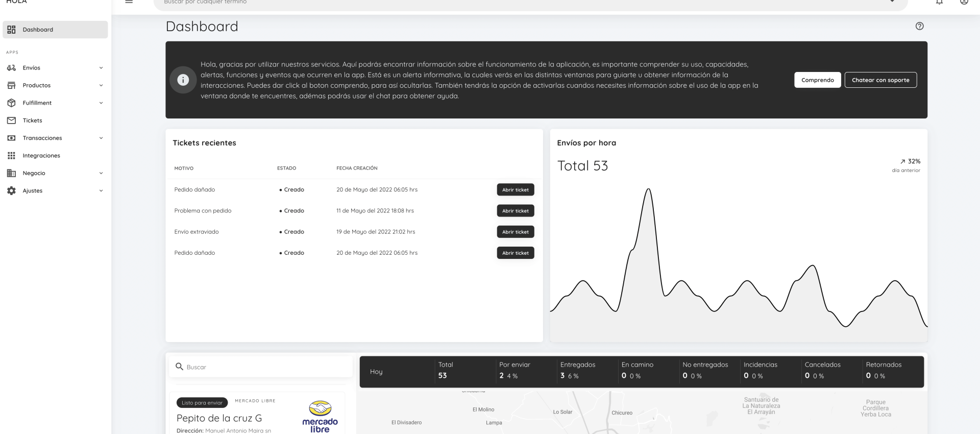Open ticket Pedido dañado in first row
This screenshot has height=434, width=980.
[x=516, y=189]
